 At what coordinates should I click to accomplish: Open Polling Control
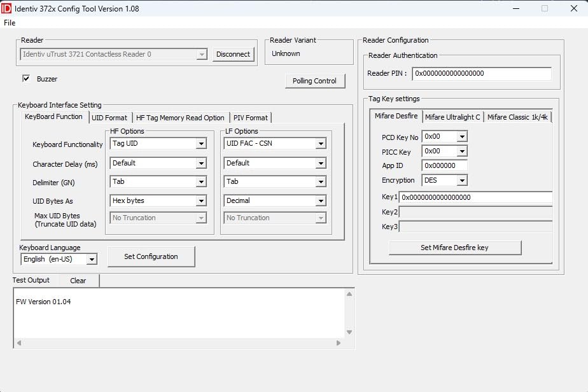pos(314,81)
